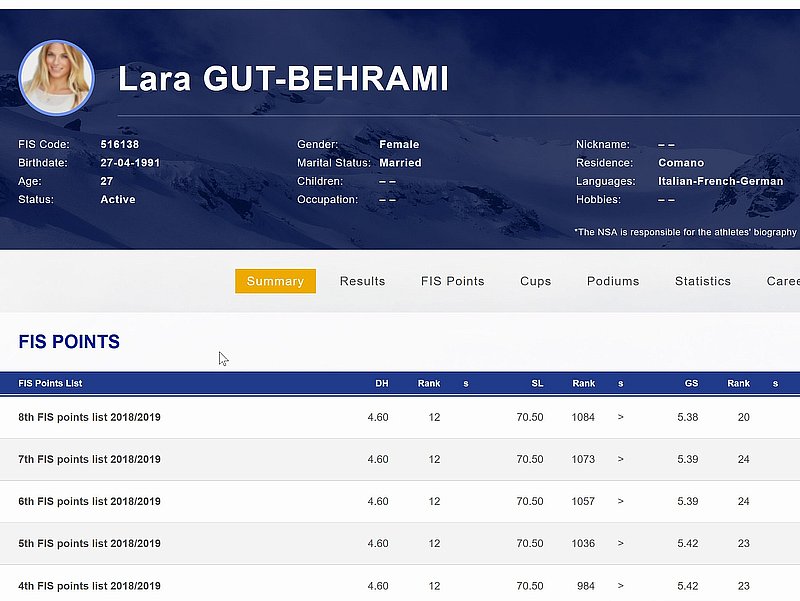Click the SL rank 984 cell

pyautogui.click(x=586, y=586)
